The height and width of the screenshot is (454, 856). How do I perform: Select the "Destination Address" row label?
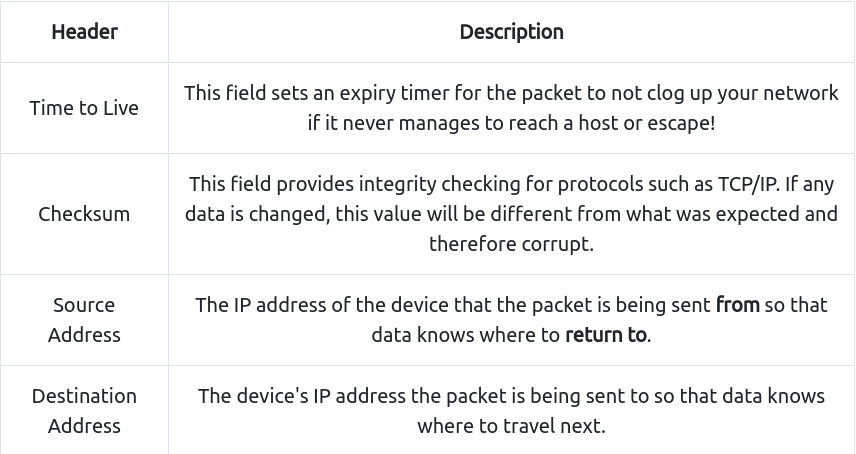(84, 410)
